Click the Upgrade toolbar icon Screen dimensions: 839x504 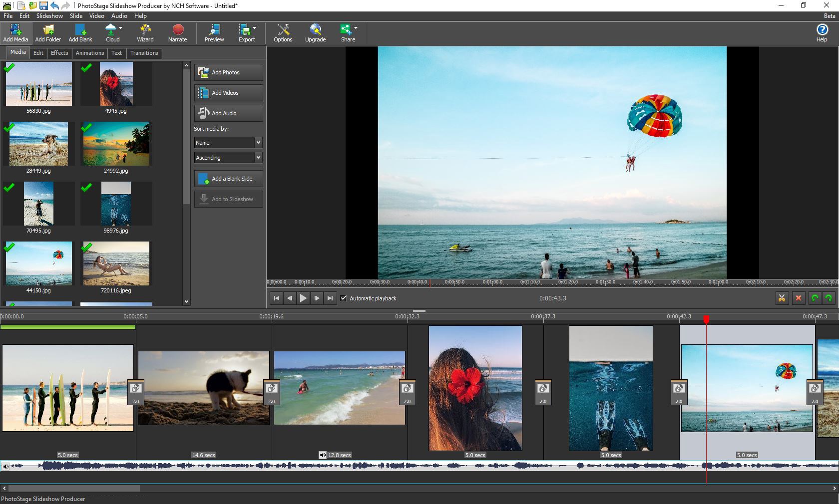[315, 33]
